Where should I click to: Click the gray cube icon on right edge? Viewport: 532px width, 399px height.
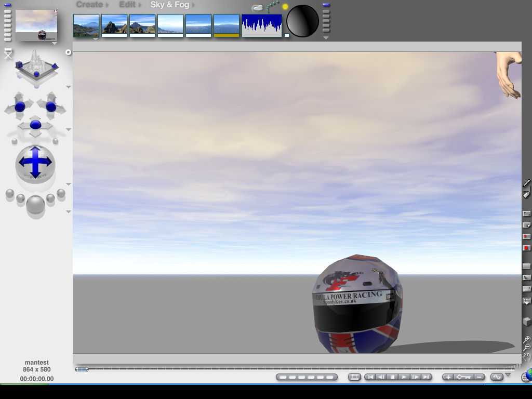tap(526, 321)
